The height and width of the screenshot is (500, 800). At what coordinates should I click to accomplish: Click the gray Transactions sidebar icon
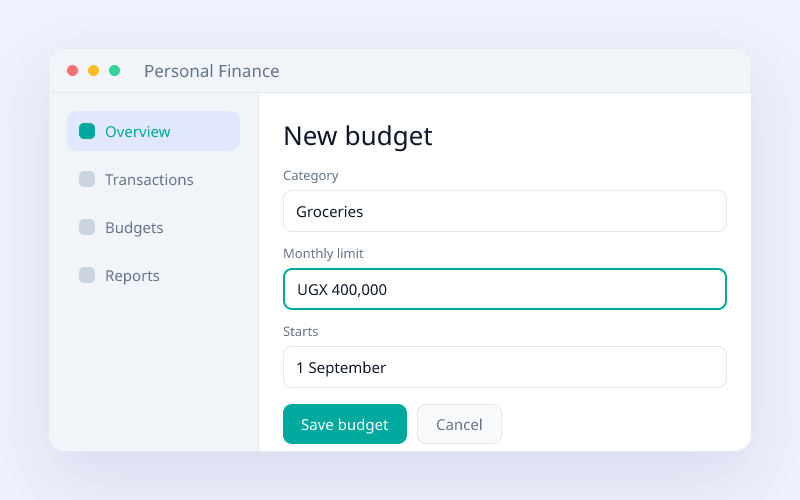(x=87, y=179)
